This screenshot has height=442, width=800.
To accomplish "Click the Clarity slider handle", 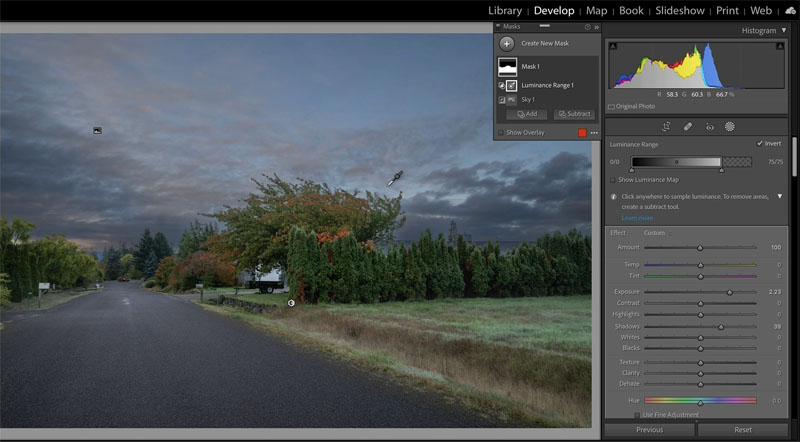I will tap(701, 374).
